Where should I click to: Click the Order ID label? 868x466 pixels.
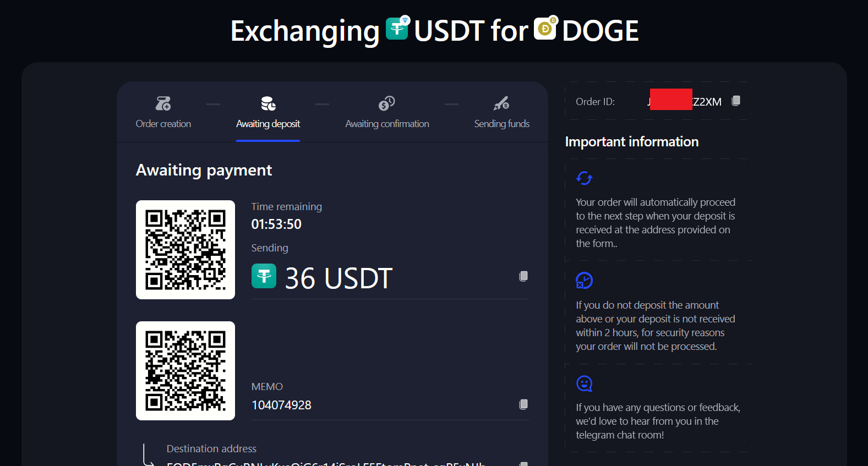coord(595,102)
